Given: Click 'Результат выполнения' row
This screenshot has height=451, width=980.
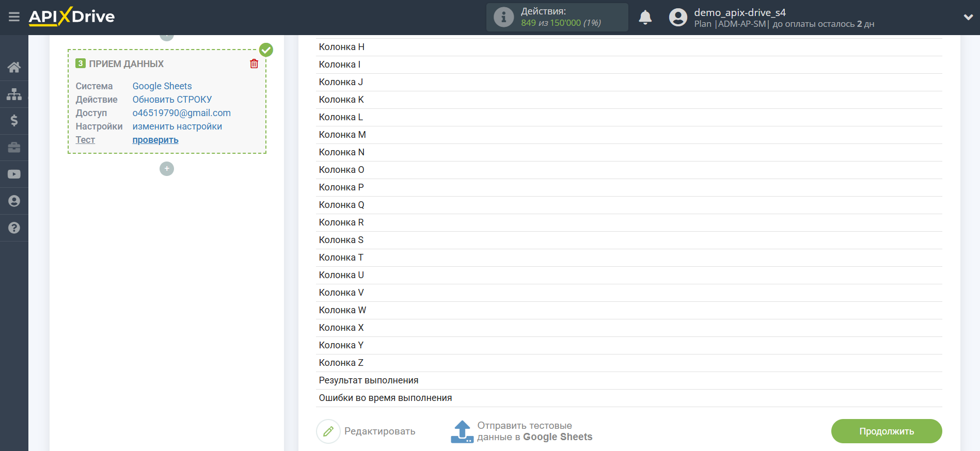Looking at the screenshot, I should click(x=629, y=380).
